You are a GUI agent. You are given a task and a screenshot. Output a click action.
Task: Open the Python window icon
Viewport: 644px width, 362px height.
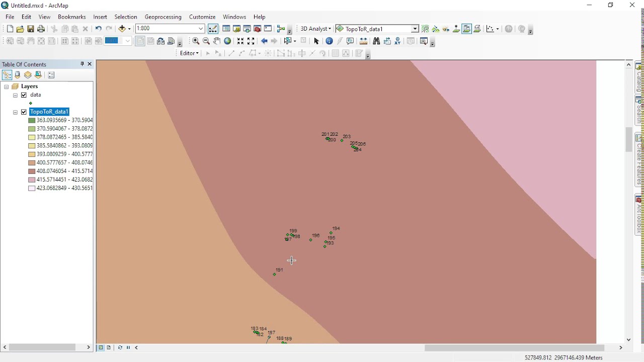tap(268, 29)
